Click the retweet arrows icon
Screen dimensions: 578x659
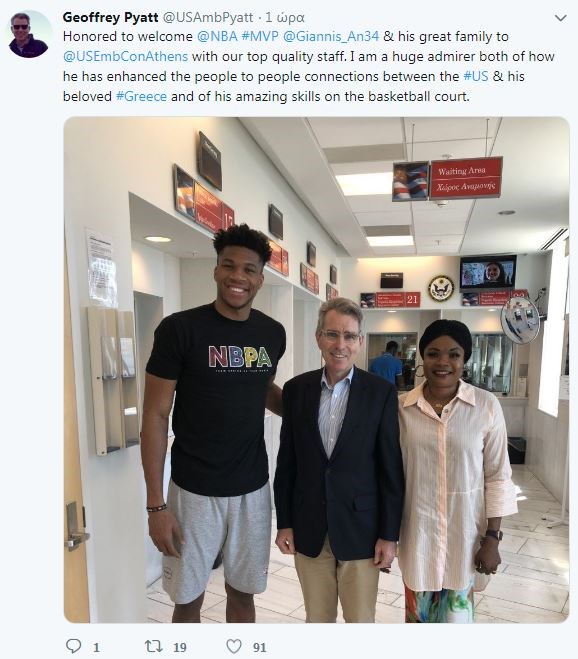(153, 646)
